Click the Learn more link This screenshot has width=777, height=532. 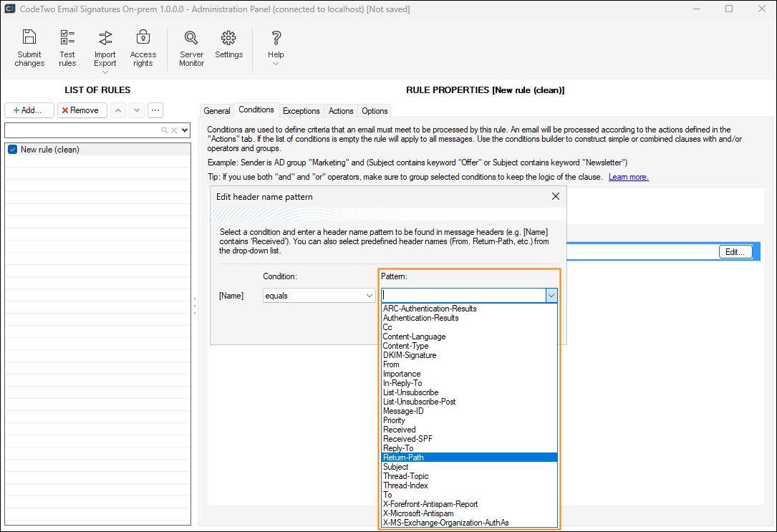point(628,177)
